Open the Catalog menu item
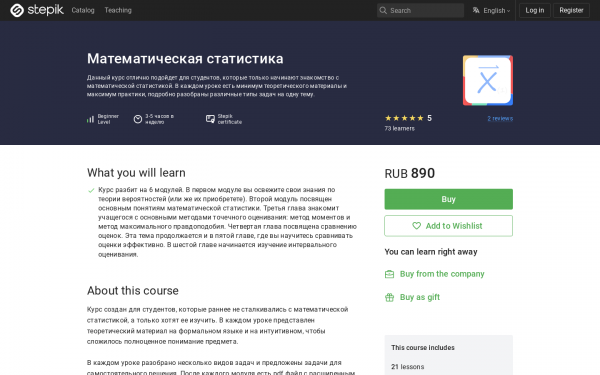The height and width of the screenshot is (375, 600). (83, 10)
